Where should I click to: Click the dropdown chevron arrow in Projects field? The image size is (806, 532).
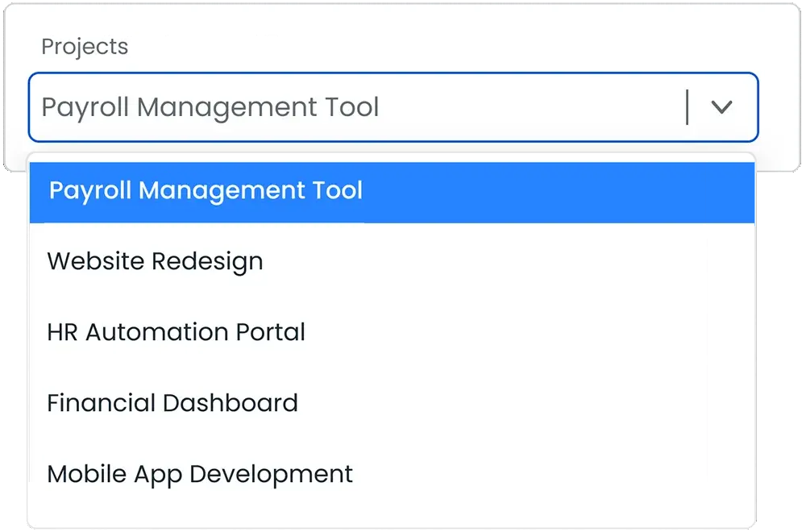[721, 107]
